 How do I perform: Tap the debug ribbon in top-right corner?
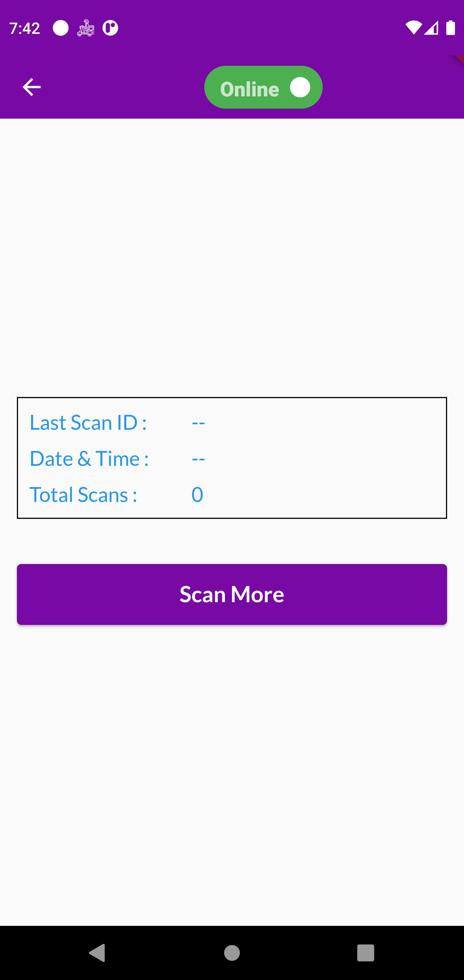pos(459,59)
